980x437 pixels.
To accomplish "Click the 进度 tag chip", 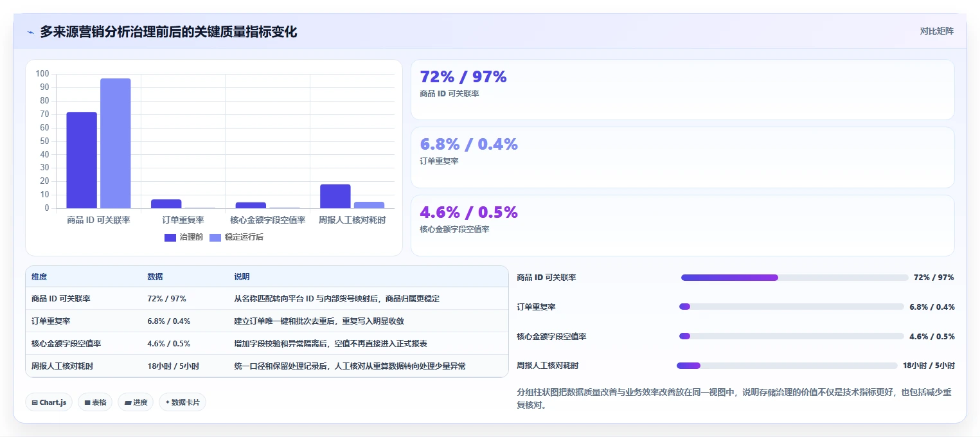I will (x=136, y=402).
